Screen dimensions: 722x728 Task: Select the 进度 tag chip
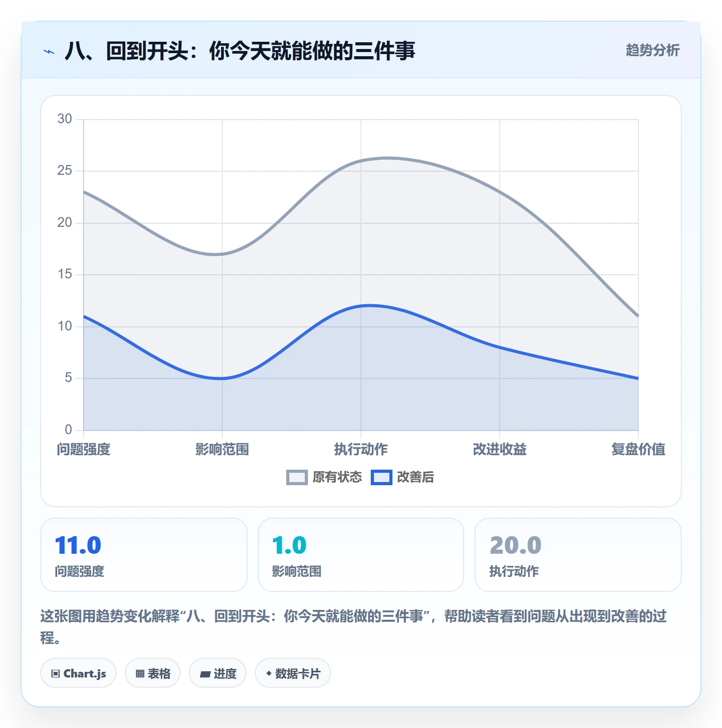(218, 673)
